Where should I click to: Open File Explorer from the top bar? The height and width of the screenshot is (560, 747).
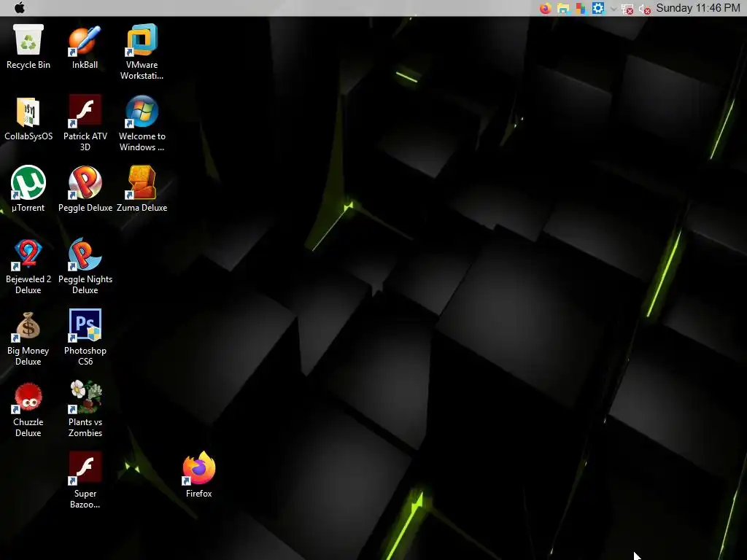563,8
